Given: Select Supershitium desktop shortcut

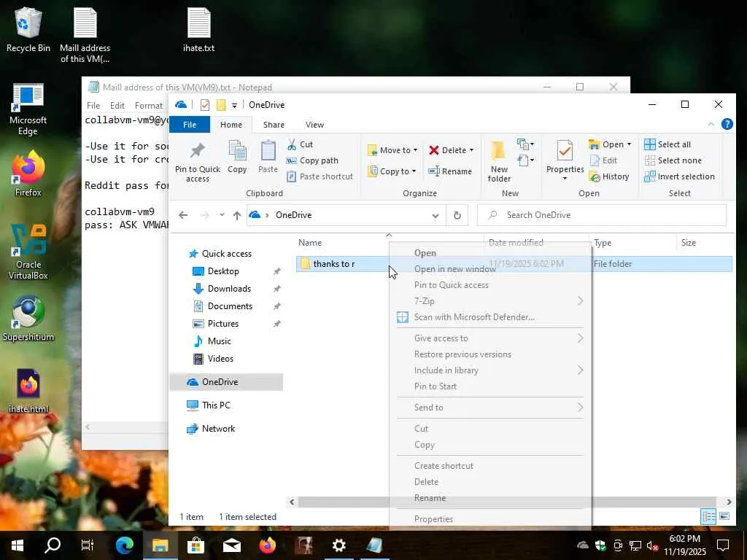Looking at the screenshot, I should (x=28, y=318).
